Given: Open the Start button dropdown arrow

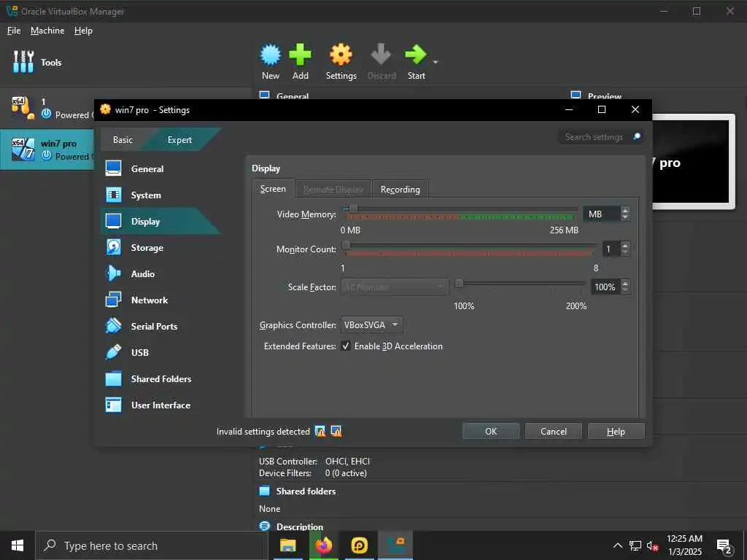Looking at the screenshot, I should (x=435, y=62).
